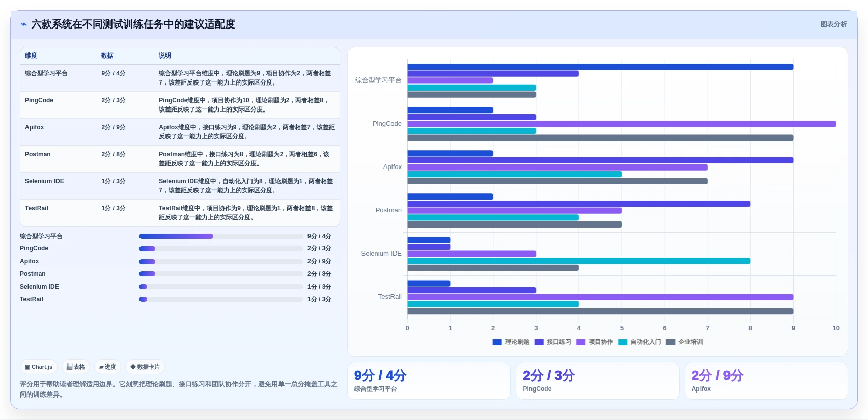Image resolution: width=868 pixels, height=420 pixels.
Task: Click the 1分 / 3分 value beside TestRail progress
Action: point(319,299)
